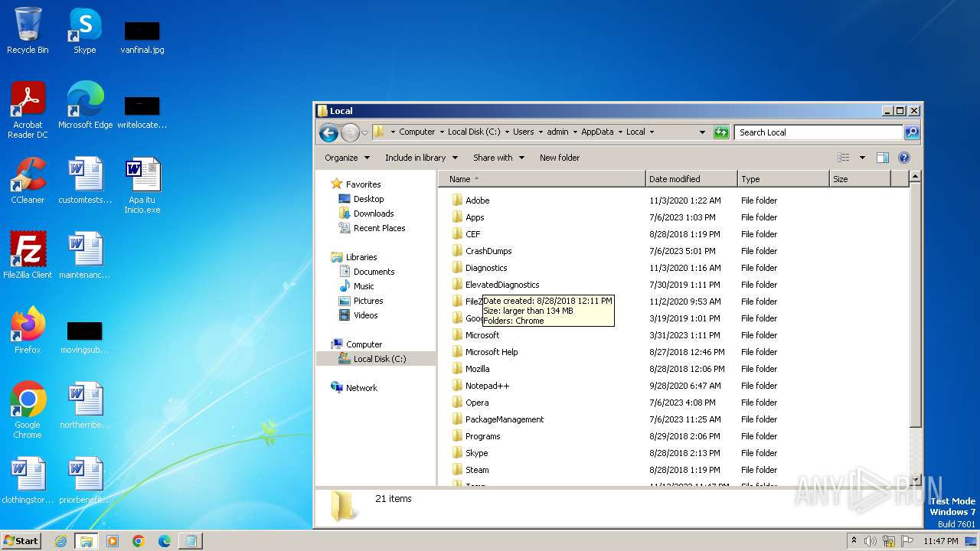Open view options dropdown arrow
Image resolution: width=980 pixels, height=551 pixels.
coord(862,158)
